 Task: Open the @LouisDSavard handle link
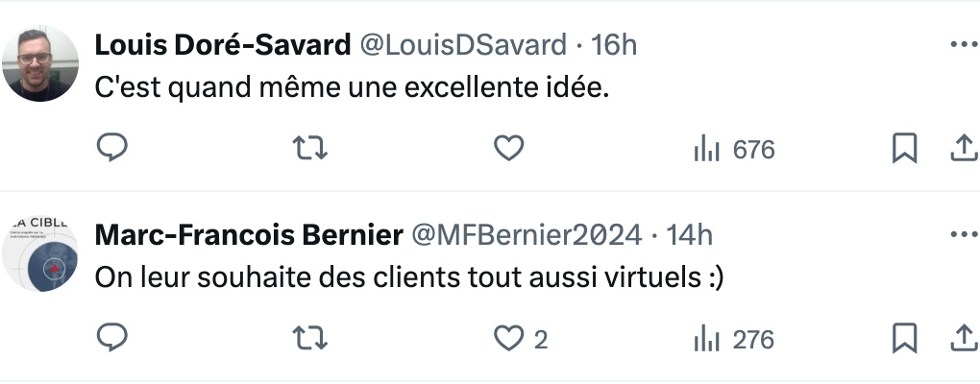(x=464, y=45)
